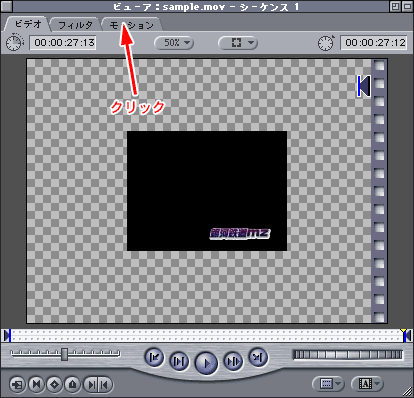Click the Play button in transport controls

click(x=206, y=363)
